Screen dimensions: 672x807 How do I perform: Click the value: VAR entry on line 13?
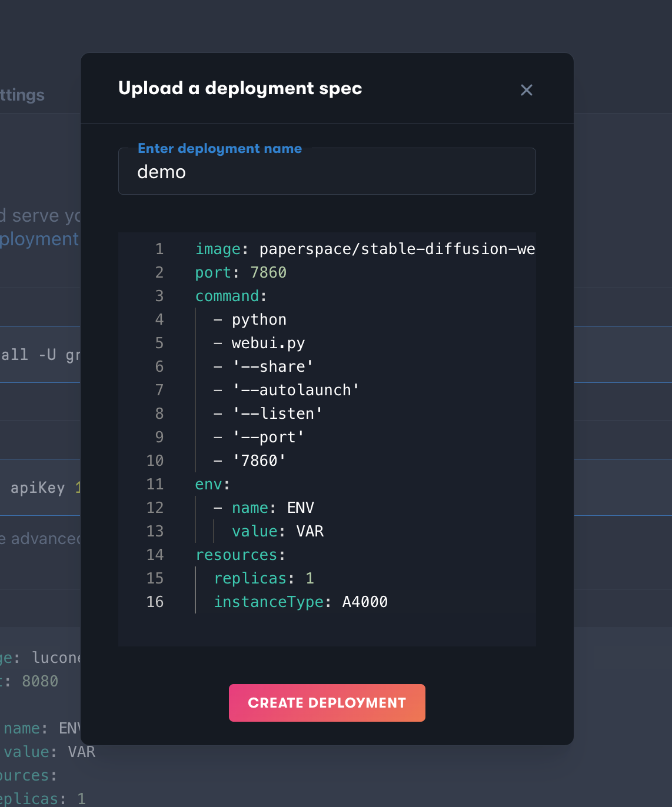[x=278, y=531]
